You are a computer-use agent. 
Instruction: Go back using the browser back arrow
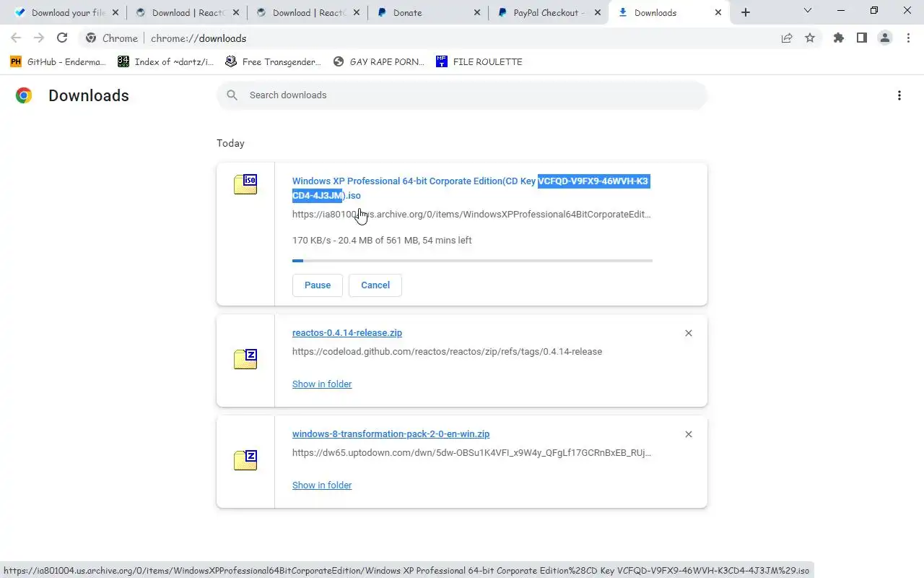[x=16, y=38]
